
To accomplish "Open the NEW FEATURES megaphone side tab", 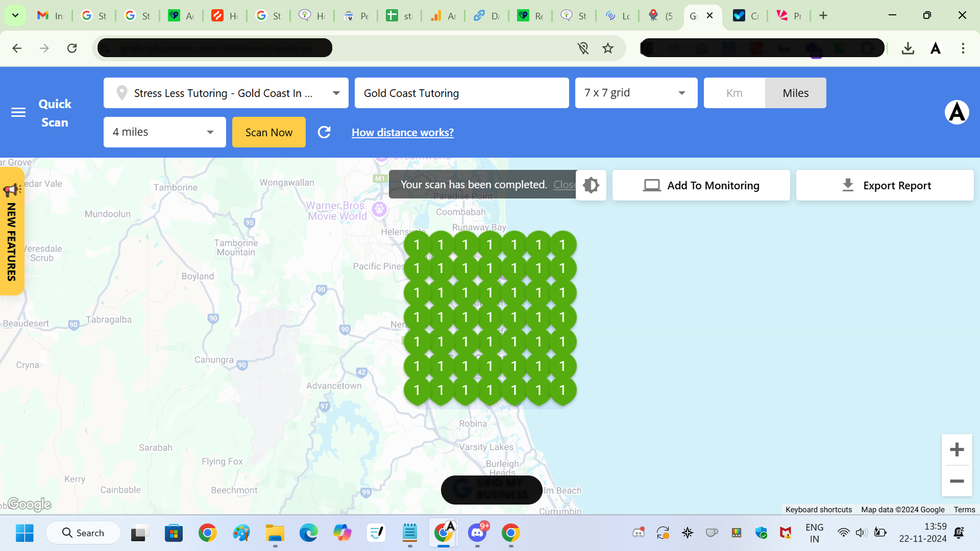I will [x=11, y=232].
